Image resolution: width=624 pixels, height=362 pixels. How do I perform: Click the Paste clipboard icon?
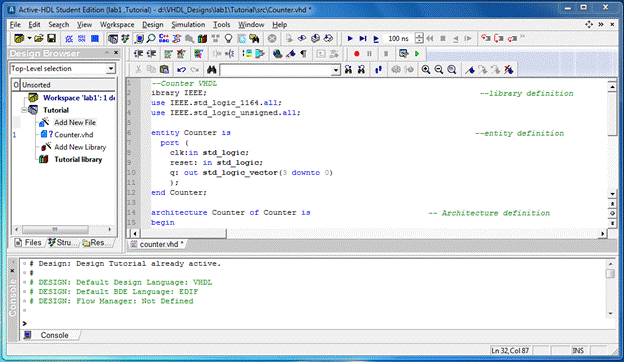point(164,70)
